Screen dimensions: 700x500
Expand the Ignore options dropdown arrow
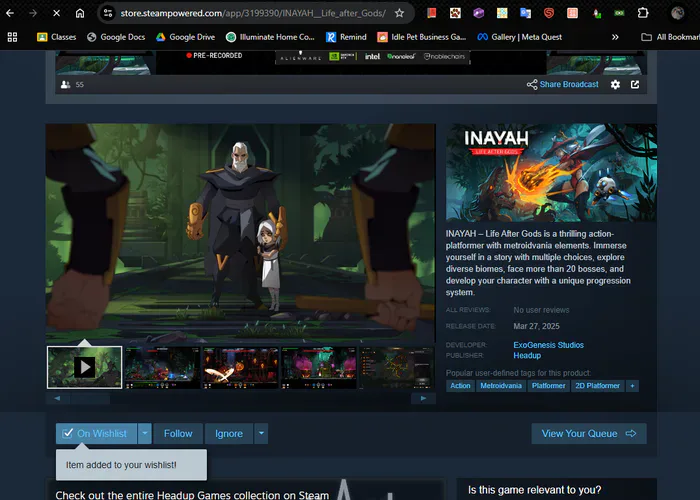pos(261,433)
